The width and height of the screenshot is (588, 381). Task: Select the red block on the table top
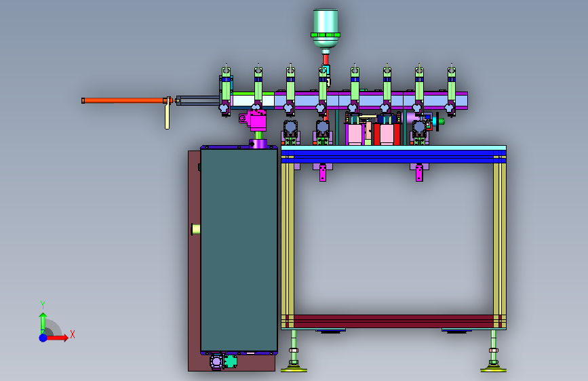click(387, 135)
